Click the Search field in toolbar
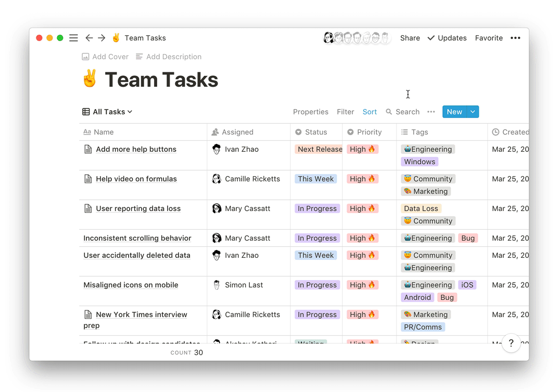Screen dimensions: 559x392 click(403, 112)
